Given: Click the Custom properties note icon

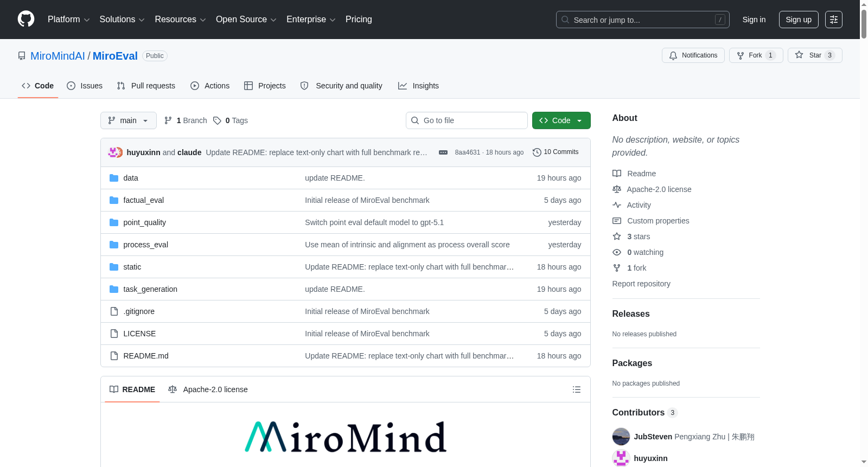Looking at the screenshot, I should coord(617,221).
